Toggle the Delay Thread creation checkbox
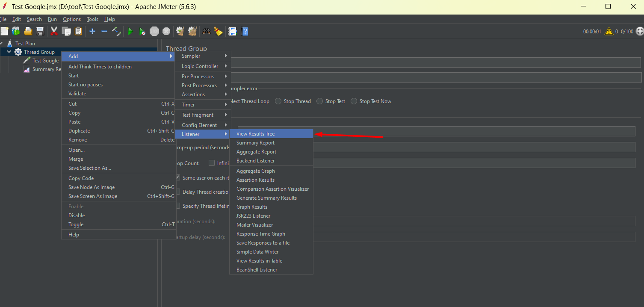 pyautogui.click(x=178, y=192)
